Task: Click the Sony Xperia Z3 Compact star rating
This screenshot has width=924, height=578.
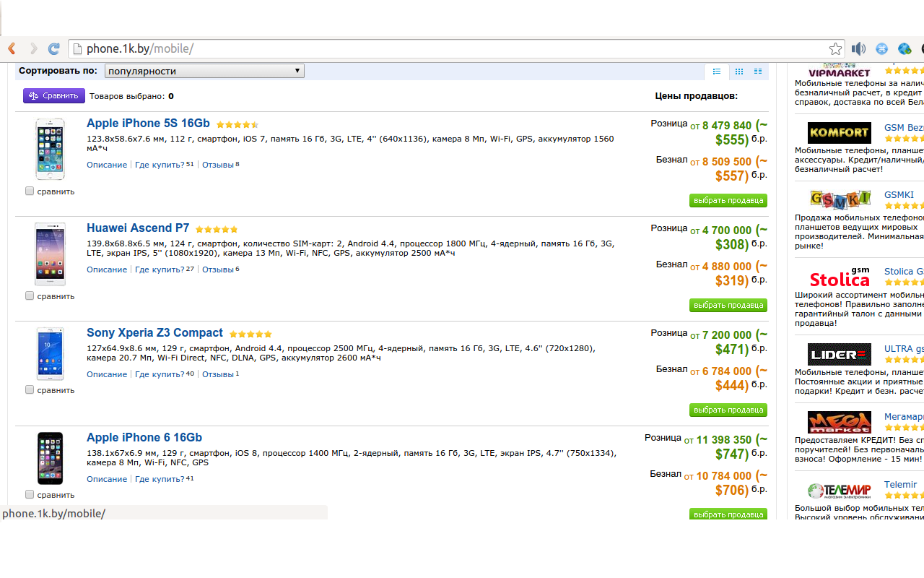Action: (x=250, y=335)
